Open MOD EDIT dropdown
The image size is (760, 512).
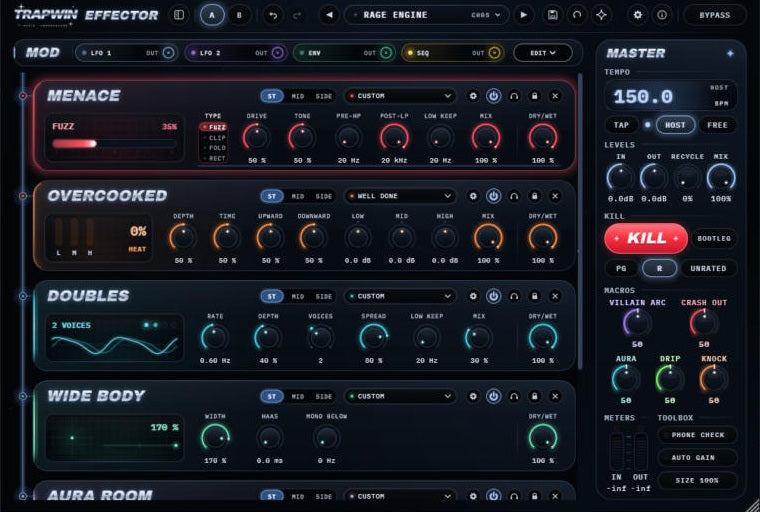point(542,53)
